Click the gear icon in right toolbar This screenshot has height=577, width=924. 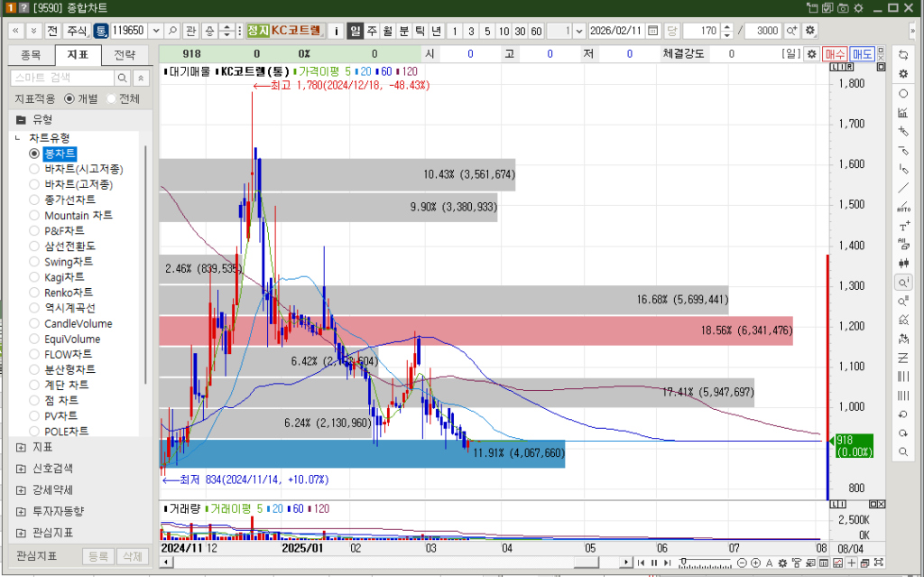pos(902,74)
